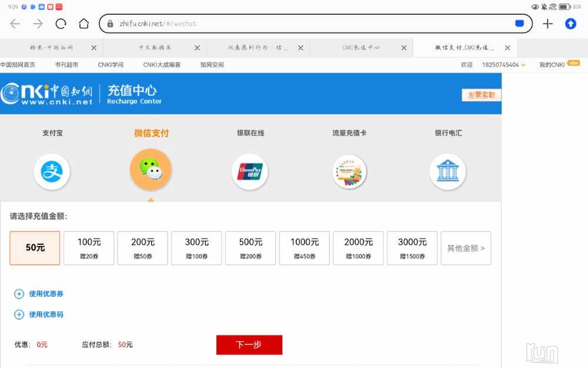Click the 支付宝 payment label
This screenshot has width=588, height=368.
tap(52, 133)
